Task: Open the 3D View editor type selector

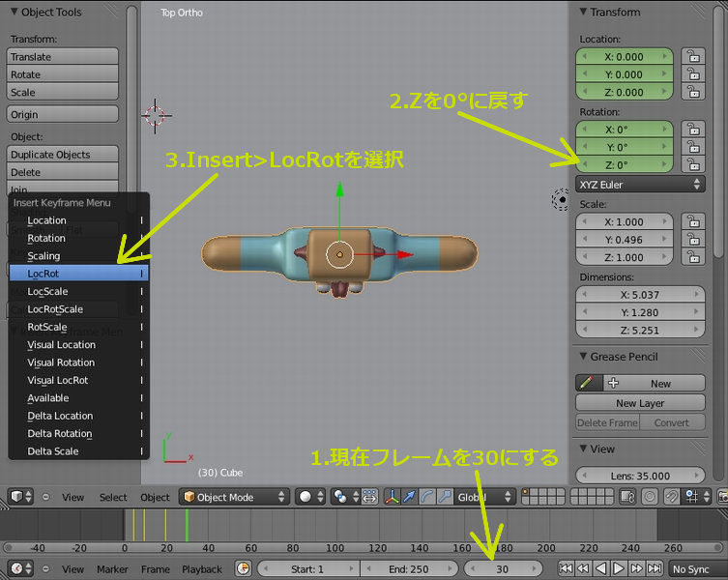Action: click(x=21, y=497)
